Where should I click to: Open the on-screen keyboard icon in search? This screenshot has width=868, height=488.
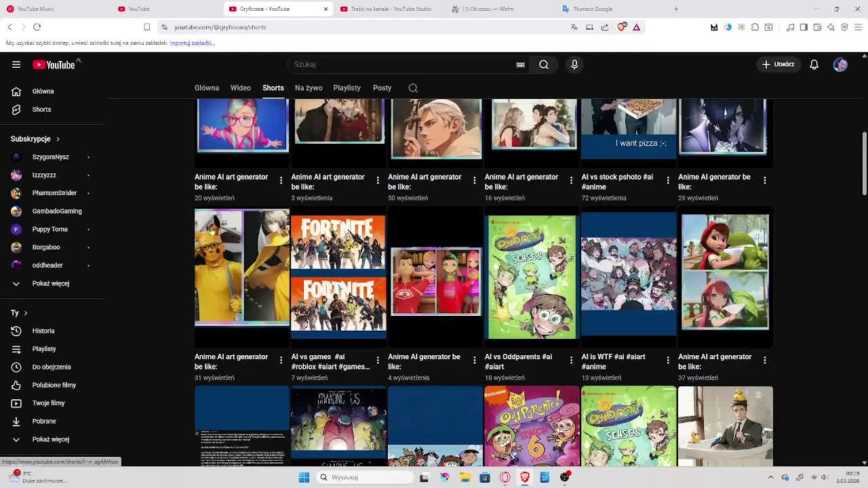click(520, 64)
